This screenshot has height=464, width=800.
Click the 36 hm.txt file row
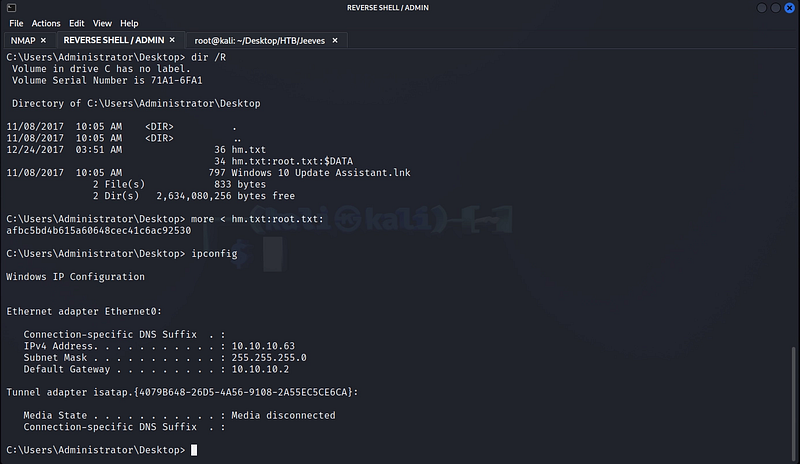tap(136, 150)
